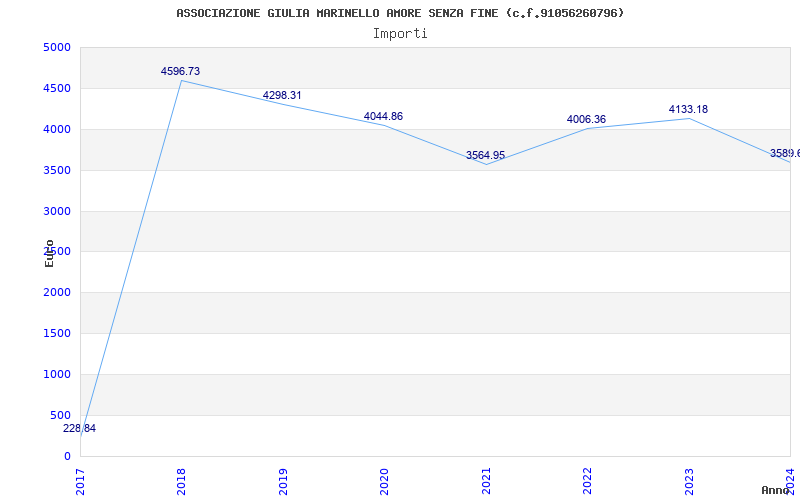Image resolution: width=800 pixels, height=500 pixels.
Task: Click the 5000 y-axis value
Action: click(57, 48)
